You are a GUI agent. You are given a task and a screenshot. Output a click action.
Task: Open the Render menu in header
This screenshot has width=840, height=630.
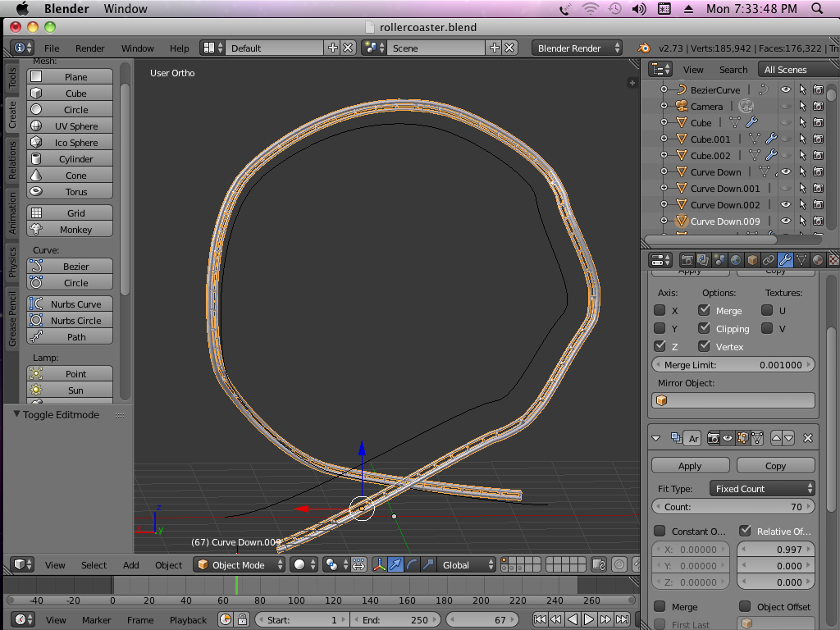point(89,48)
